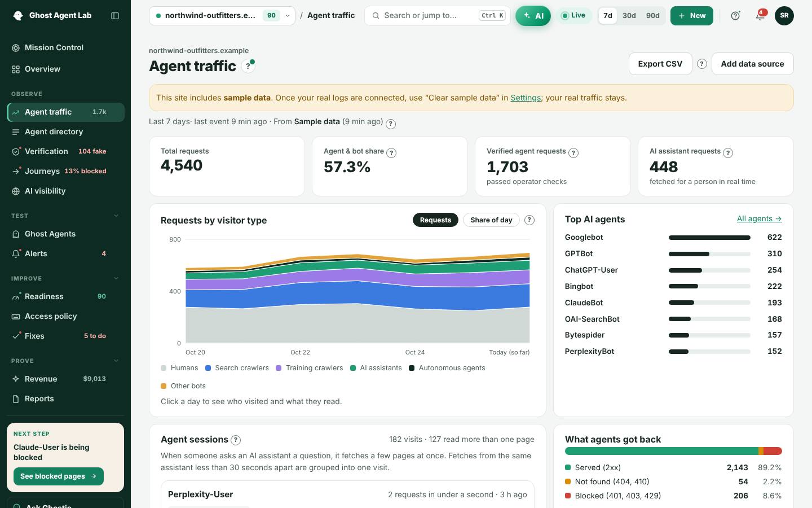812x508 pixels.
Task: Open Verification with 104 fake
Action: (x=65, y=152)
